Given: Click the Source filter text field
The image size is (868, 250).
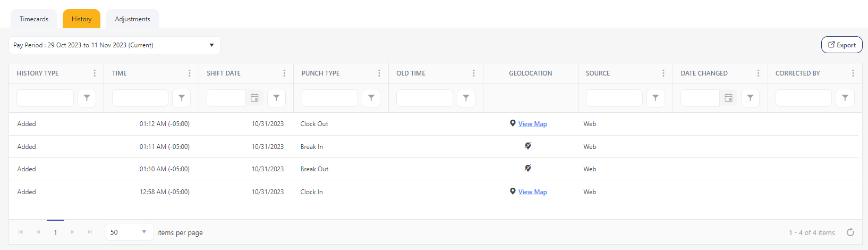Looking at the screenshot, I should click(x=614, y=98).
